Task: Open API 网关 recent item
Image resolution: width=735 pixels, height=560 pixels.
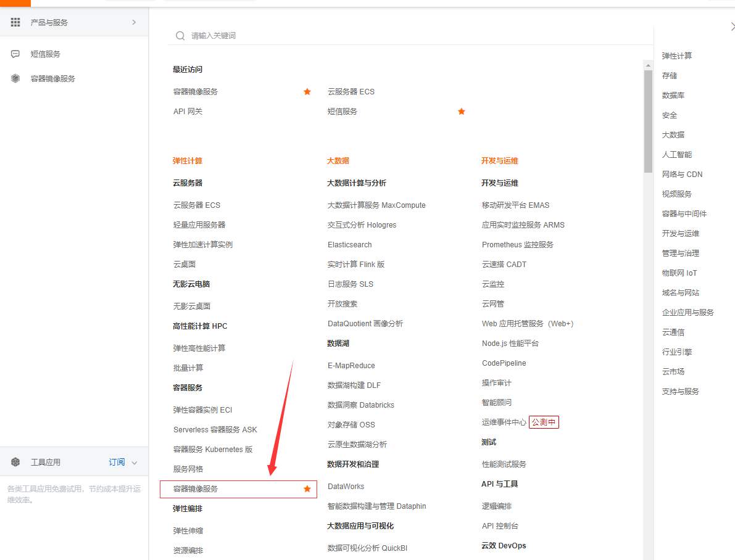Action: pyautogui.click(x=188, y=111)
